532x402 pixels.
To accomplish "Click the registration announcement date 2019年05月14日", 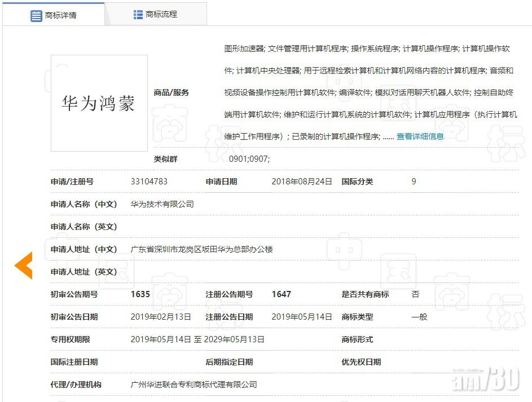I will (302, 317).
